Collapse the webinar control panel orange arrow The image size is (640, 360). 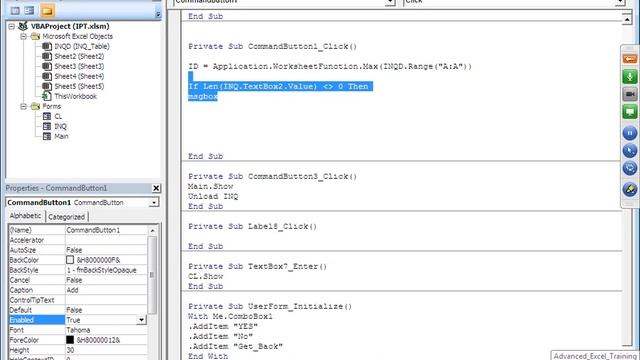[x=630, y=59]
